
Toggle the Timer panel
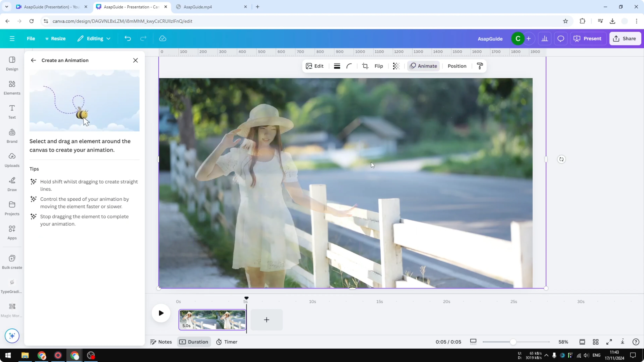click(x=227, y=342)
